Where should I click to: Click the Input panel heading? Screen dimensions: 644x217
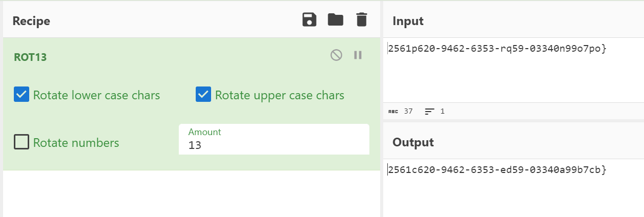(x=408, y=21)
